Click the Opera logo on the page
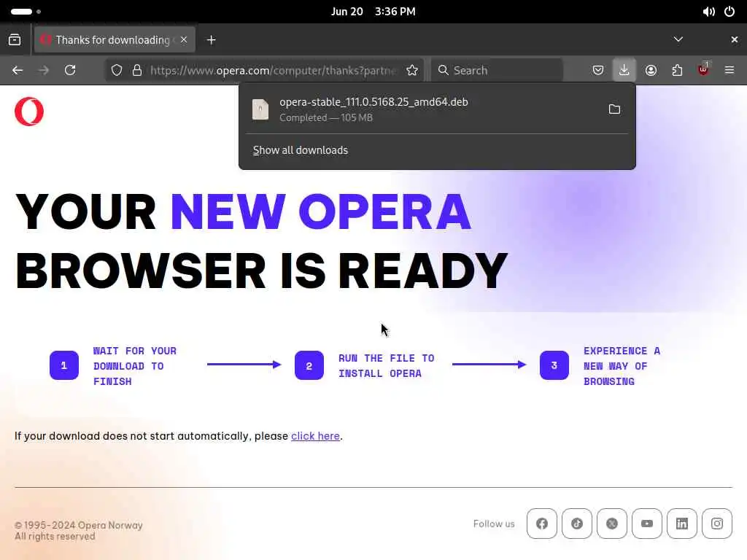 click(x=29, y=112)
